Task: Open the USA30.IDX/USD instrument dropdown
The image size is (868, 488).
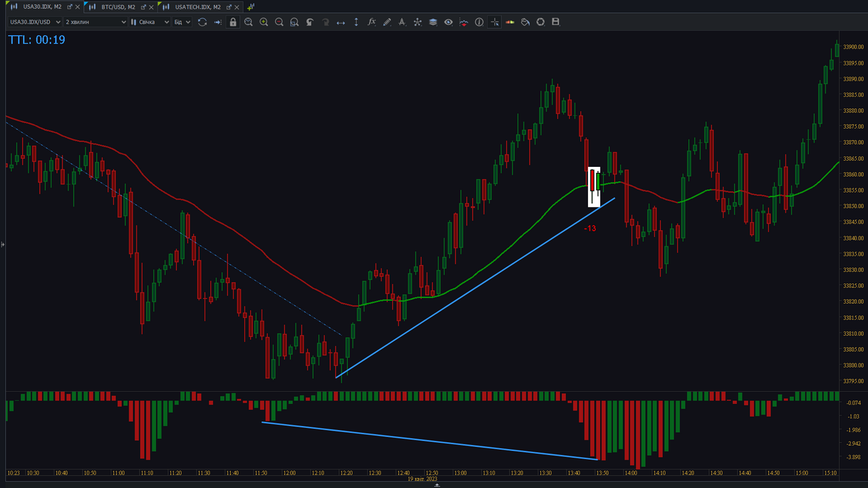Action: click(35, 22)
